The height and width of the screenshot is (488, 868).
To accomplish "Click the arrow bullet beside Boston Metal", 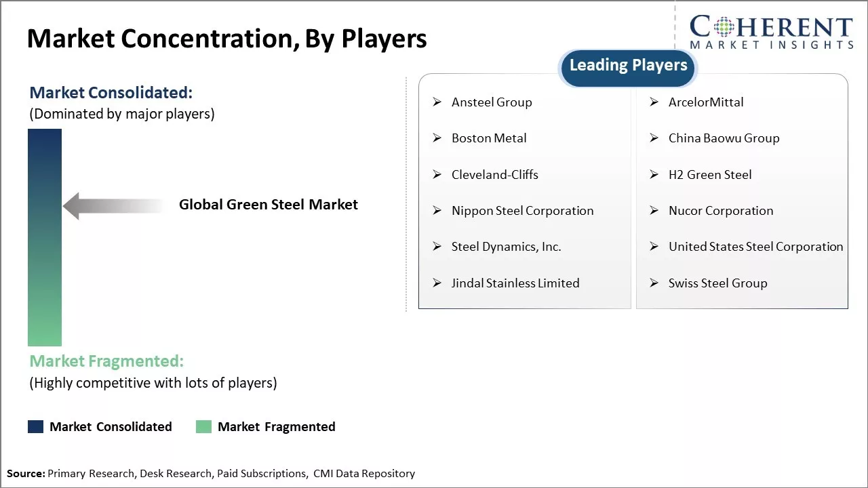I will [437, 138].
